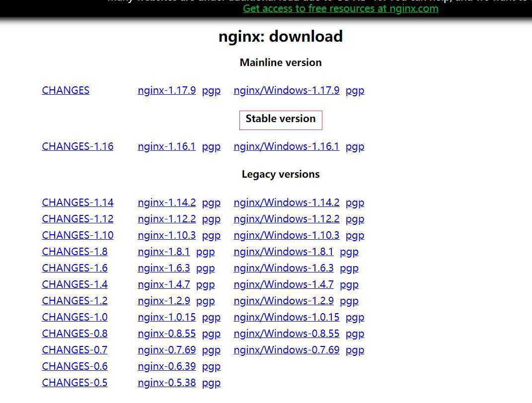Download the nginx/Windows-1.2.9 build
532x403 pixels.
[x=284, y=301]
